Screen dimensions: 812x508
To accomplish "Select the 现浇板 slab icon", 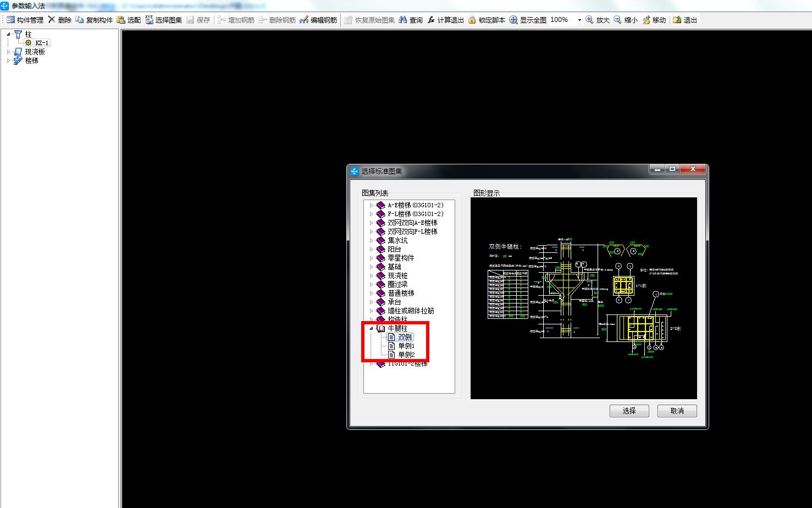I will (x=18, y=52).
